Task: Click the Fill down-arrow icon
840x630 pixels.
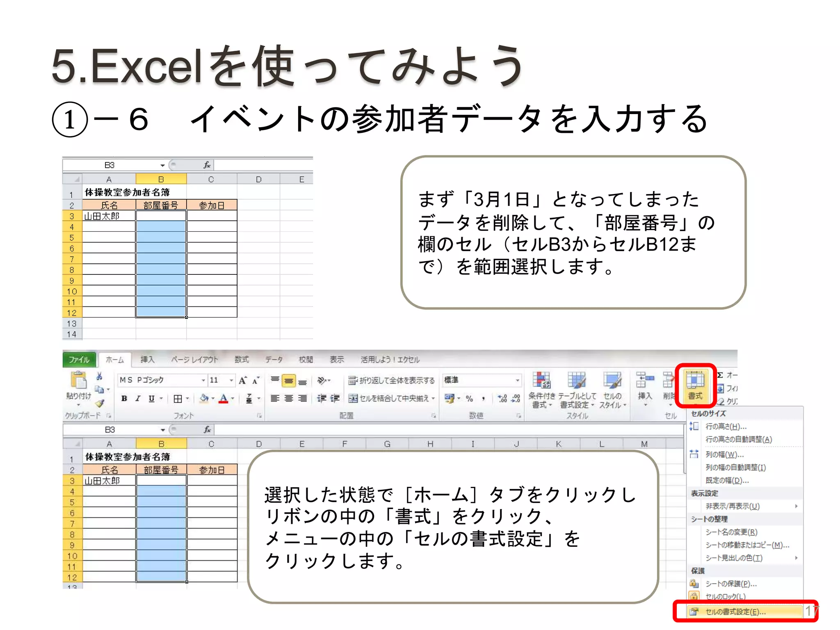Action: pos(720,388)
